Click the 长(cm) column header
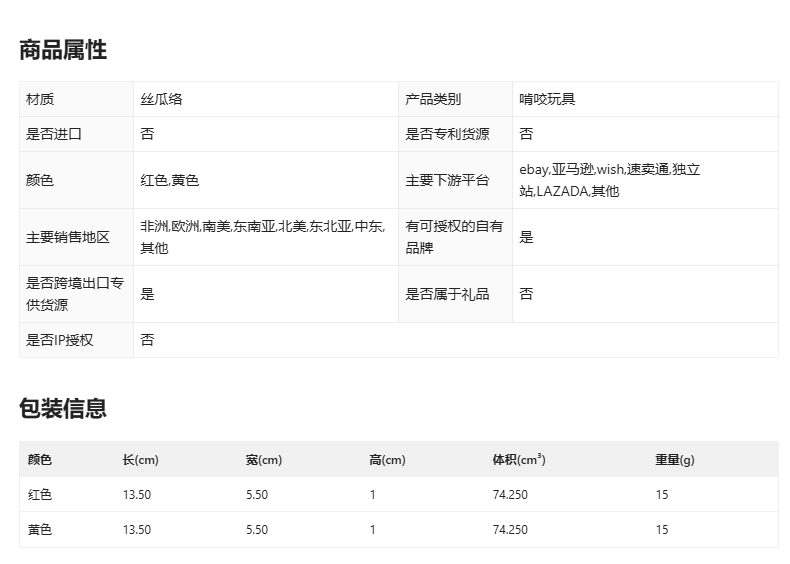 pos(140,460)
